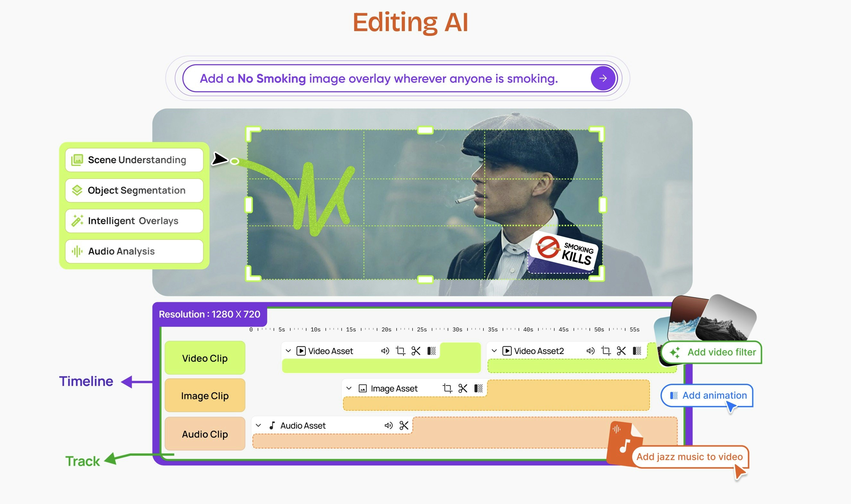Click the prompt text input field
Image resolution: width=851 pixels, height=504 pixels.
378,79
